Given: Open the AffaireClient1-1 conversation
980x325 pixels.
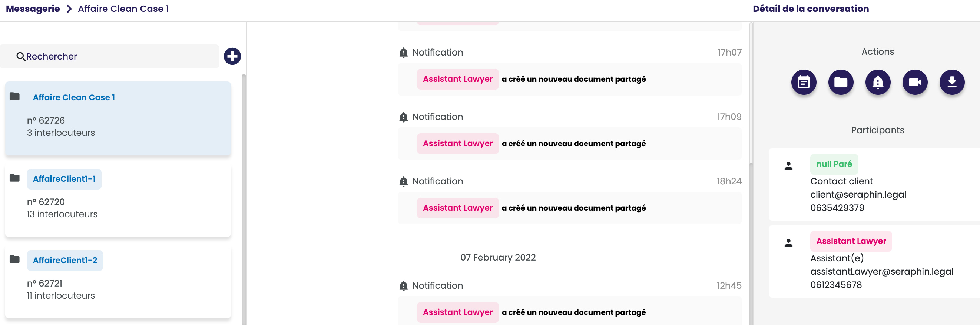Looking at the screenshot, I should click(64, 179).
